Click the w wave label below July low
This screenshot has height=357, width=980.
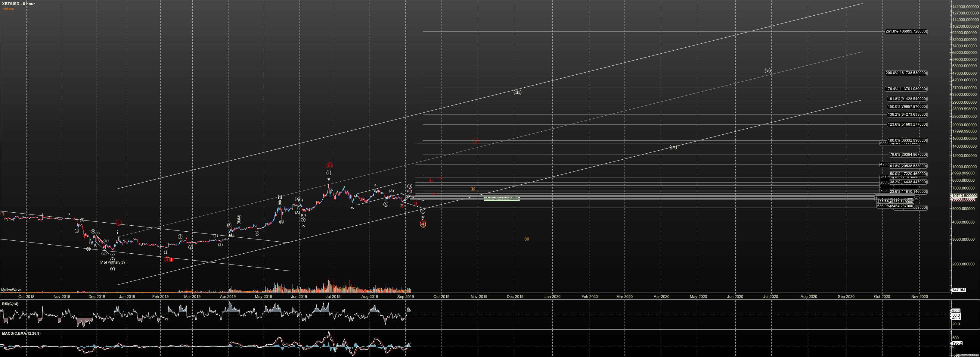point(353,208)
